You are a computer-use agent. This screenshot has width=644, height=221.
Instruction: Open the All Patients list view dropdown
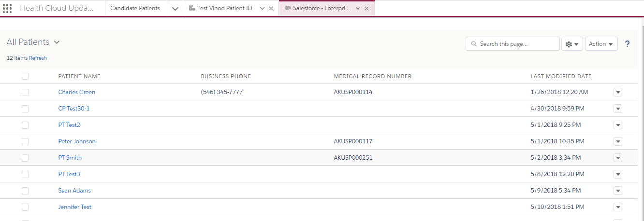coord(57,42)
